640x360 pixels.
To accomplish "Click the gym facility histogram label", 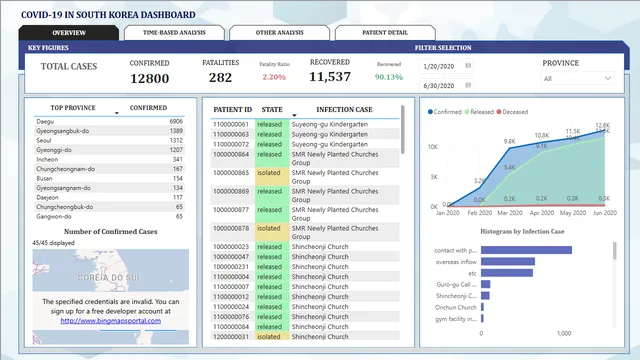I will click(456, 319).
